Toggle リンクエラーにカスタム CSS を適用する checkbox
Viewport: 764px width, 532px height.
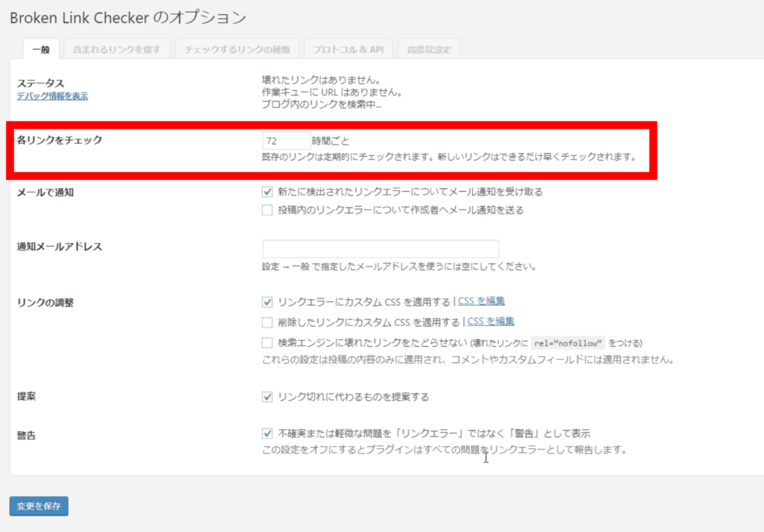pyautogui.click(x=267, y=302)
